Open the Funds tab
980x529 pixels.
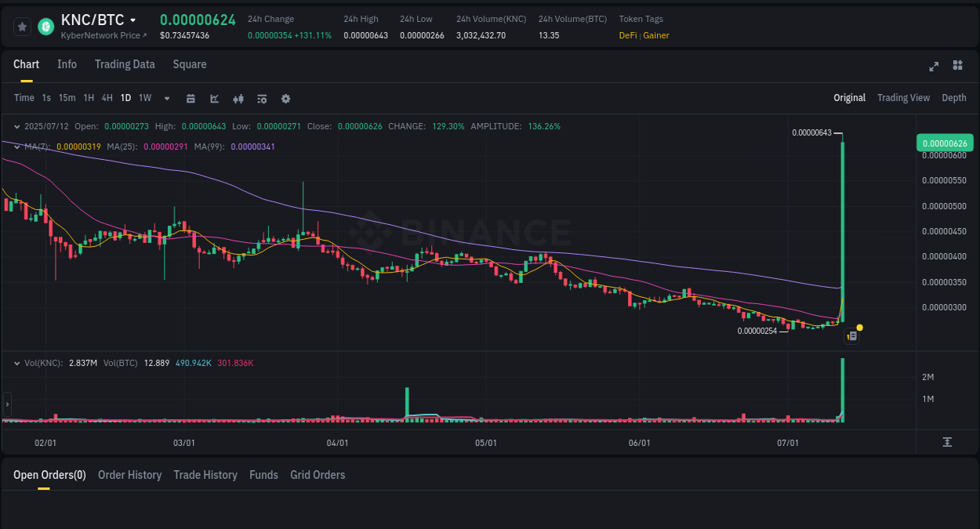click(263, 475)
